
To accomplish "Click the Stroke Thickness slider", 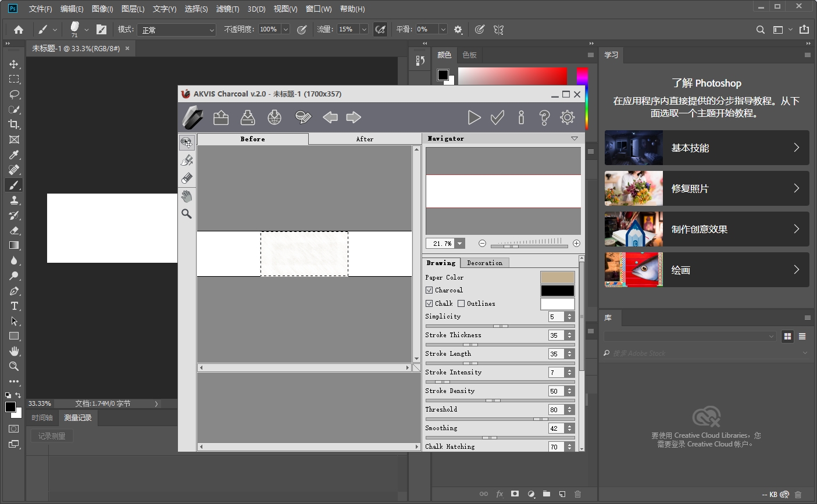I will coord(500,345).
